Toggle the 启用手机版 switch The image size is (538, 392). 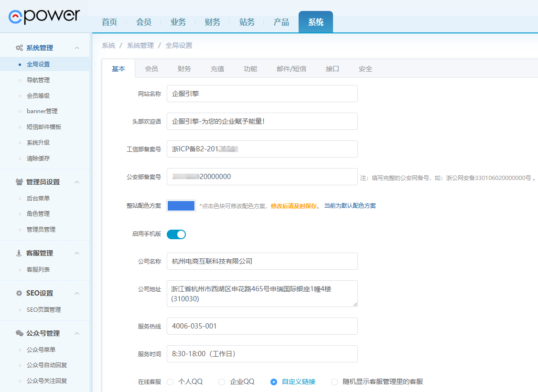click(x=176, y=234)
